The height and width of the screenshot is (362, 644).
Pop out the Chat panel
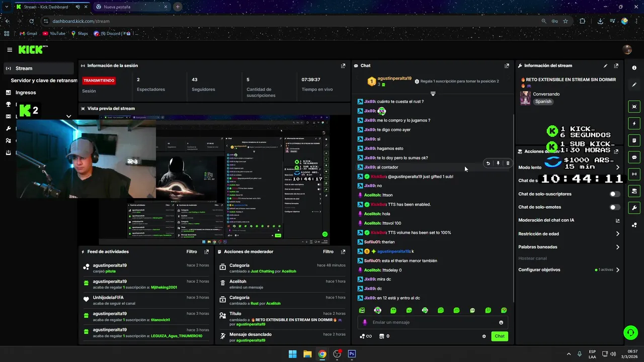pyautogui.click(x=507, y=65)
